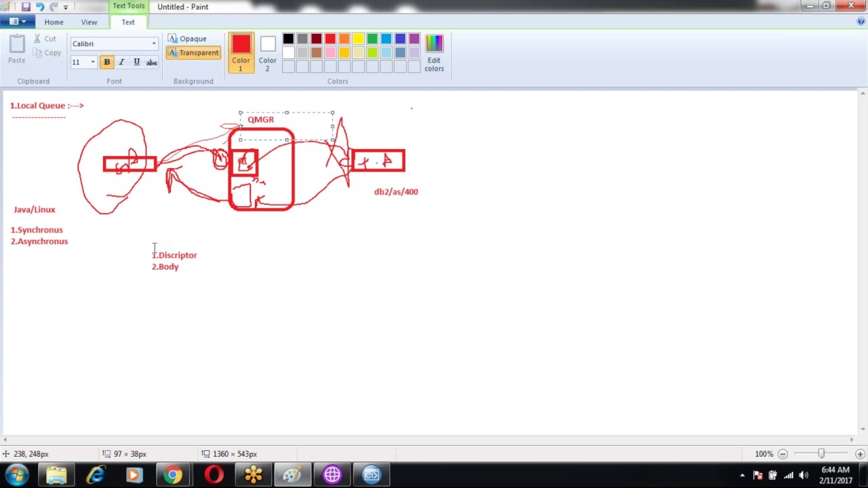Pick the lime color swatch

click(372, 53)
